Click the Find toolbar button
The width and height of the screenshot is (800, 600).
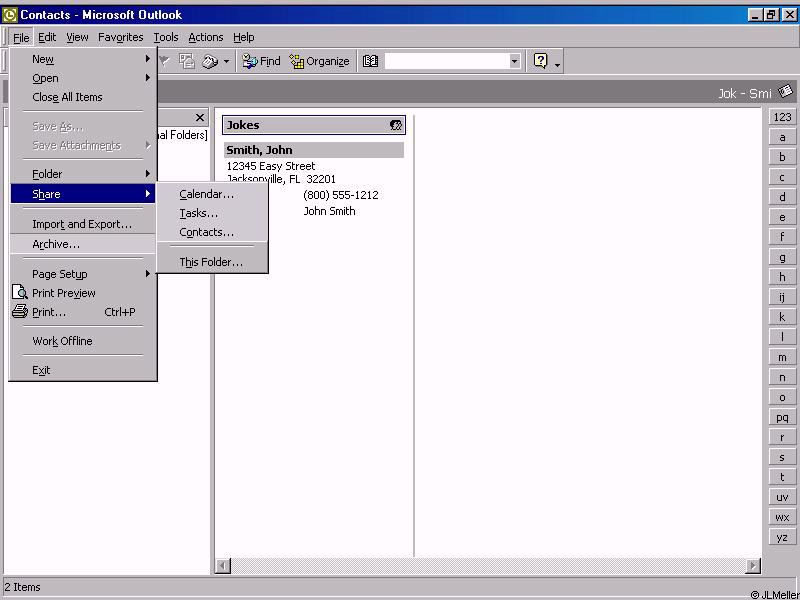[261, 61]
